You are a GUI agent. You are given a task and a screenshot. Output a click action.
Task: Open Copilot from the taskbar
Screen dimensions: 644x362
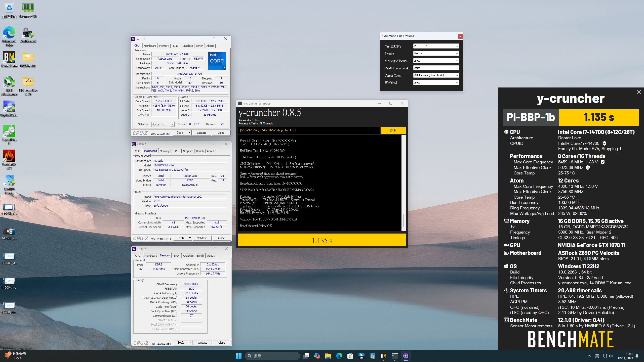tap(317, 356)
